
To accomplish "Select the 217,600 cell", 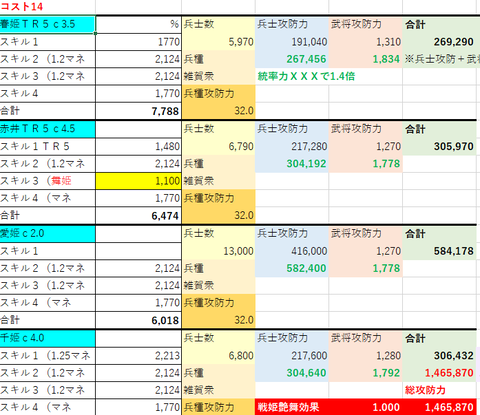I will 292,356.
